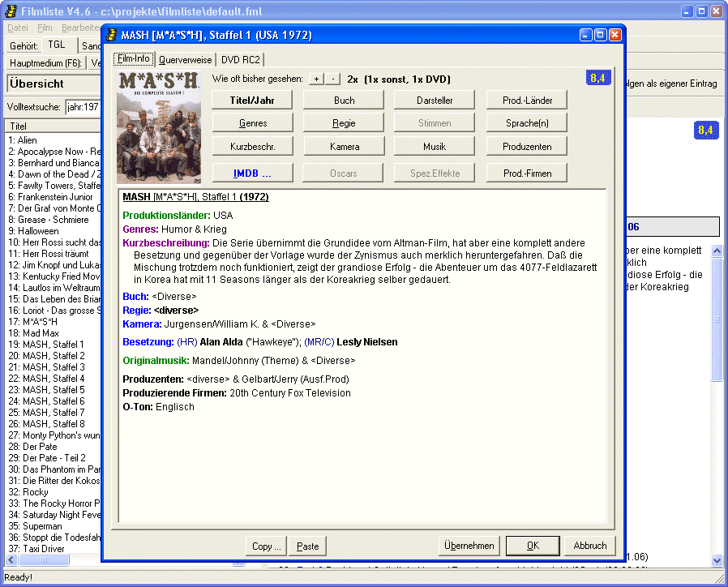
Task: Open the Datei menu
Action: pyautogui.click(x=18, y=28)
